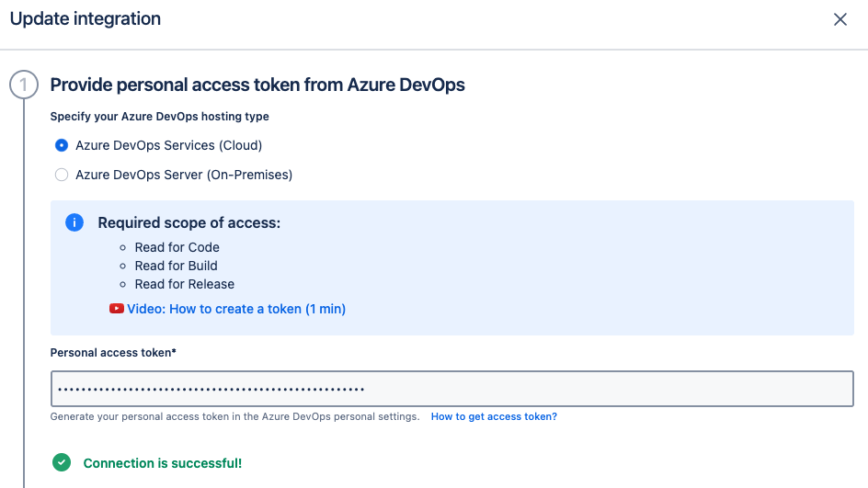868x488 pixels.
Task: Open 'How to get access token?' link
Action: (494, 416)
